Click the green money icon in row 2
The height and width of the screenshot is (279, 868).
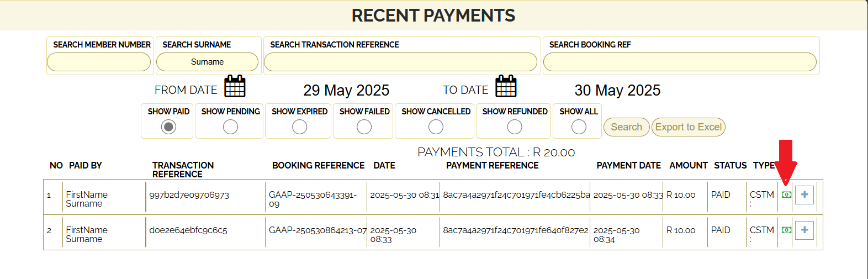pos(786,230)
